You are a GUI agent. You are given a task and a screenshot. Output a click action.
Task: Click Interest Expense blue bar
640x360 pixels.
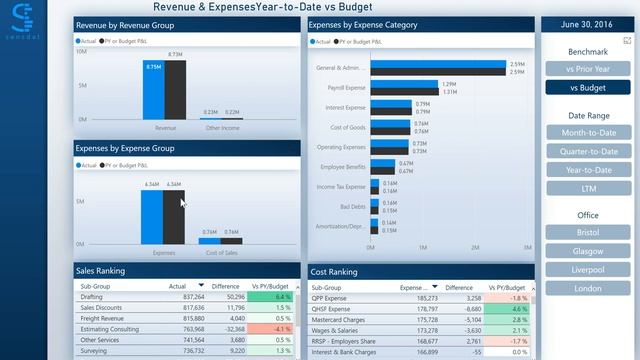(391, 104)
